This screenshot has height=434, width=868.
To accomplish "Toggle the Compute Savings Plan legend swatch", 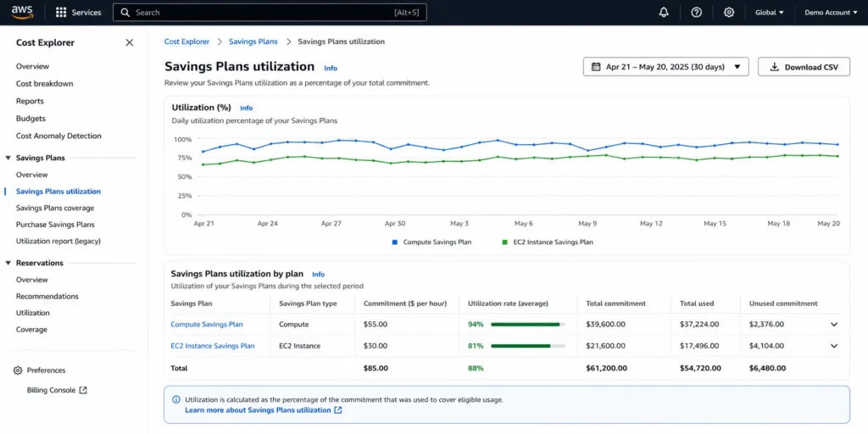I will (395, 242).
